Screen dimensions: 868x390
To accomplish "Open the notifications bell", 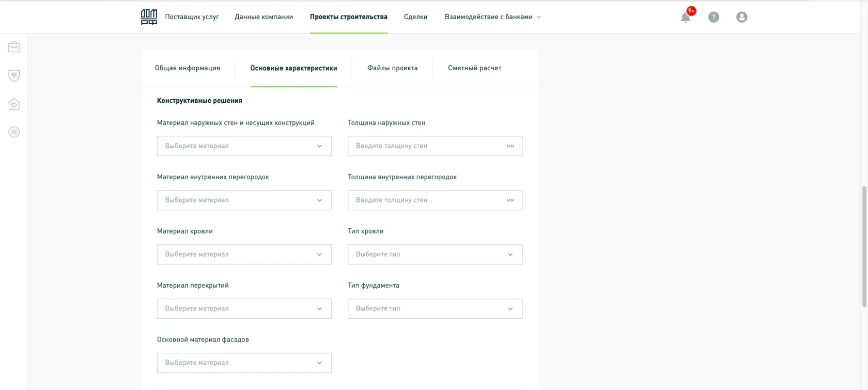I will (686, 18).
